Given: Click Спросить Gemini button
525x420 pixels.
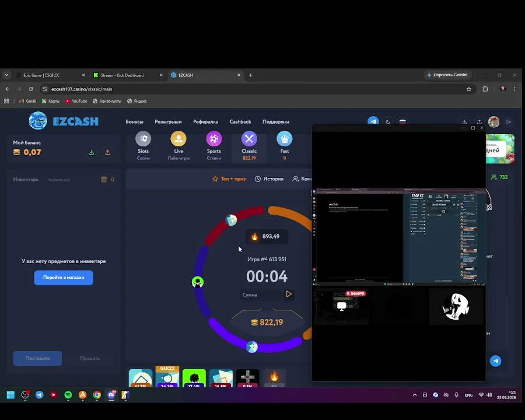Looking at the screenshot, I should coord(447,75).
